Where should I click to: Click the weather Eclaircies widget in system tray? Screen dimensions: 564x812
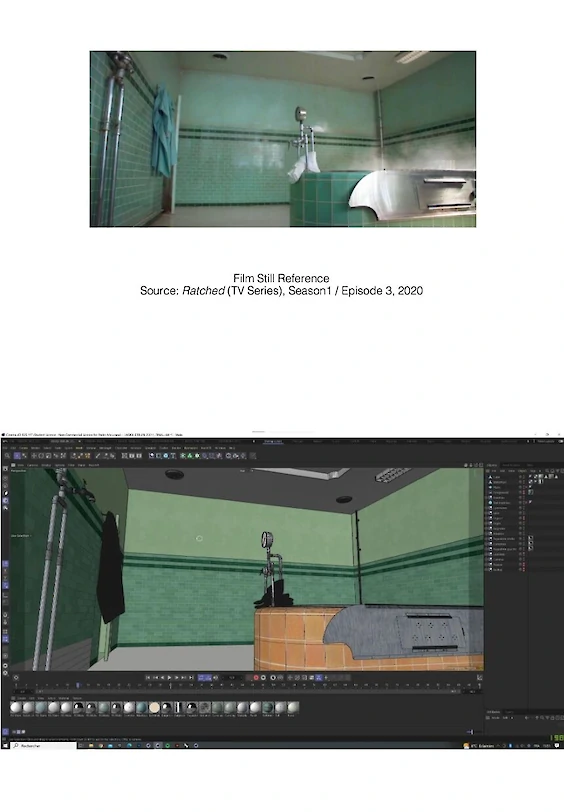tap(479, 746)
